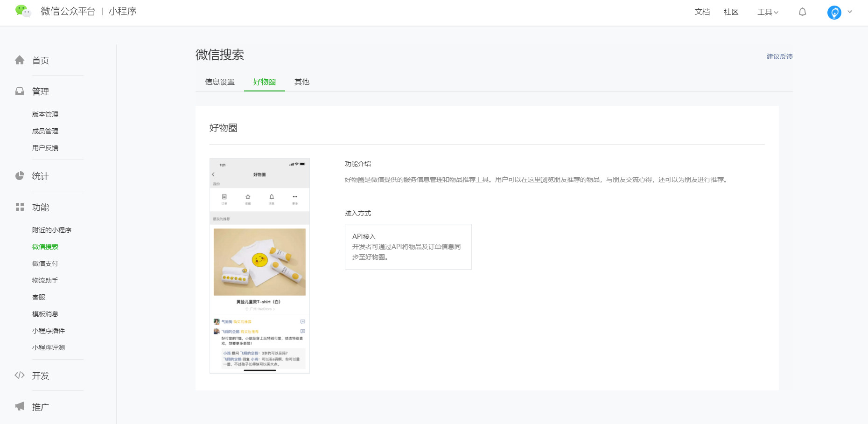Open the notification bell
Image resolution: width=868 pixels, height=424 pixels.
coord(803,12)
